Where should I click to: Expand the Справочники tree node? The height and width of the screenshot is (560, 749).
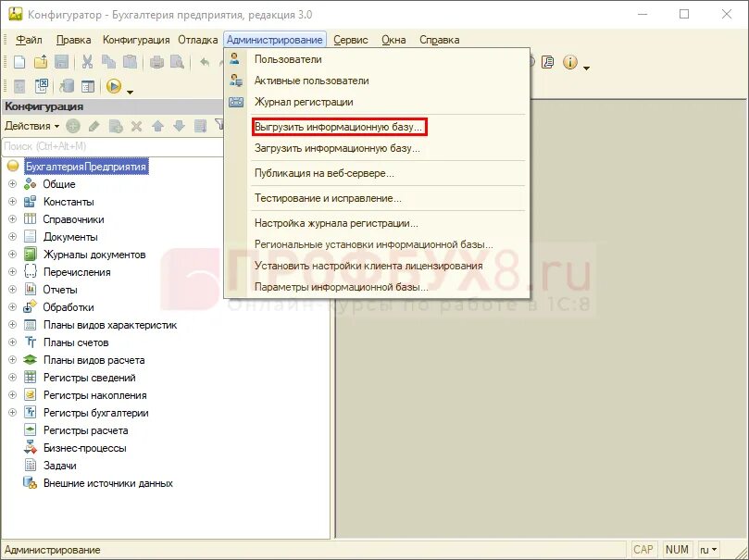12,219
